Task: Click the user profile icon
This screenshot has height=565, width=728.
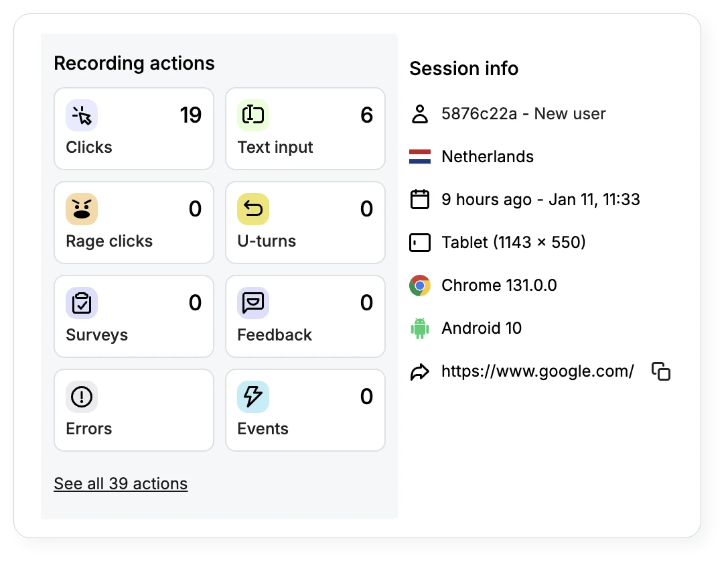Action: [x=420, y=114]
